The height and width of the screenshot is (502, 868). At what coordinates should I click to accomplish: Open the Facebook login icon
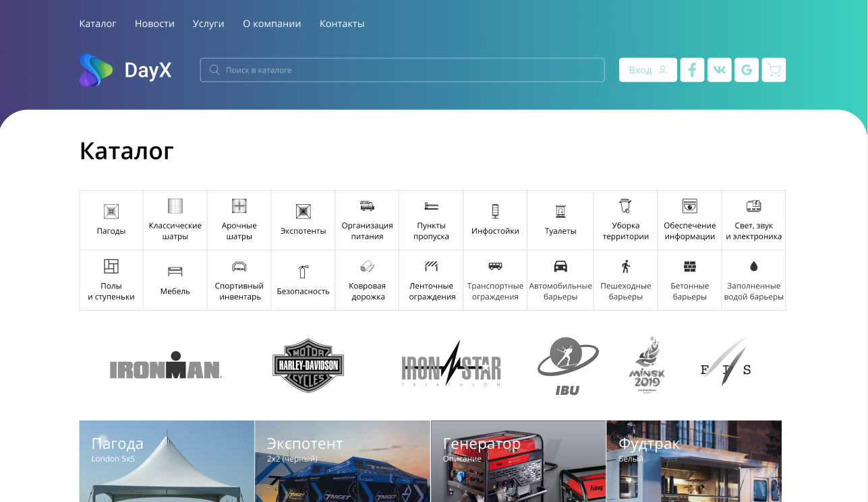click(x=692, y=70)
